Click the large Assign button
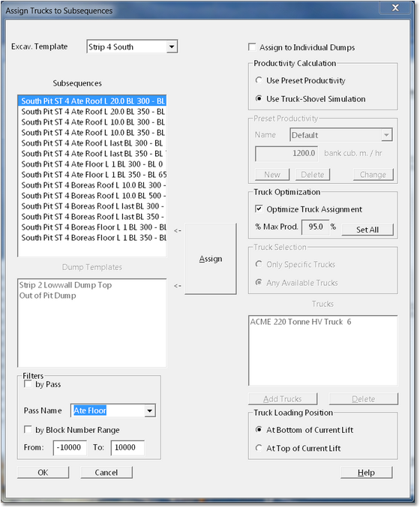The width and height of the screenshot is (420, 508). 211,259
